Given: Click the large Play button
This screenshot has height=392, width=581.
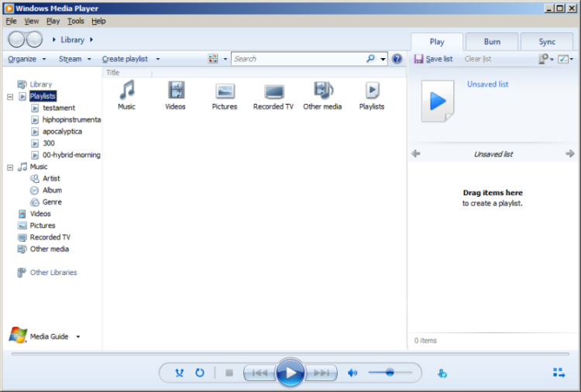Looking at the screenshot, I should click(290, 373).
